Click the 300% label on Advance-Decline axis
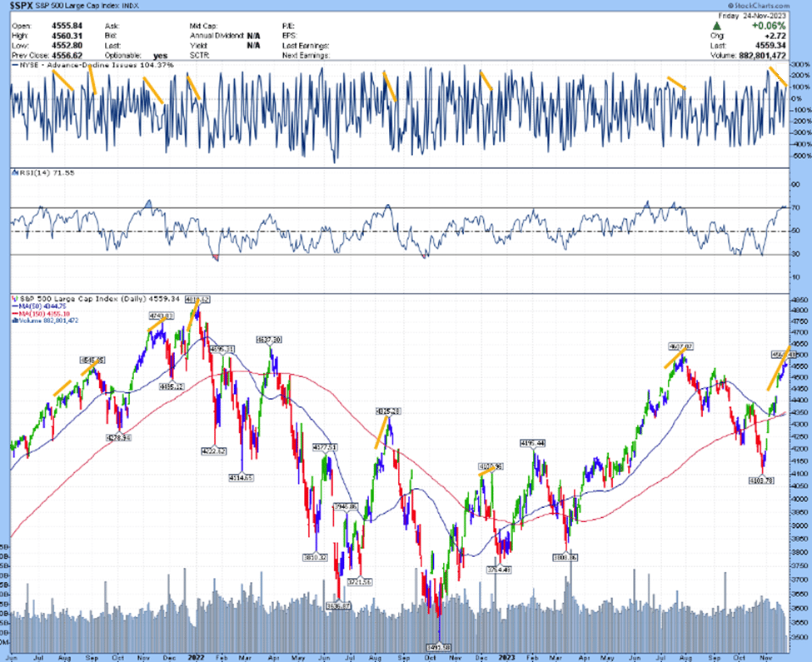This screenshot has width=812, height=662. 801,65
